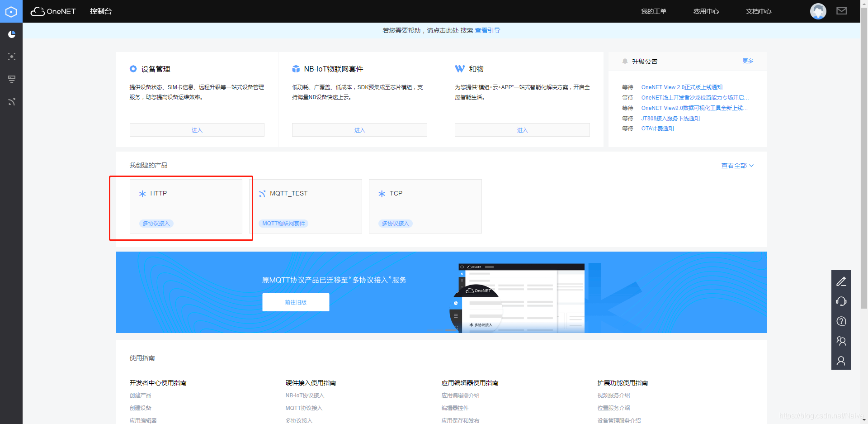The height and width of the screenshot is (424, 868).
Task: Open 我的工单 in the top menu
Action: [x=653, y=11]
